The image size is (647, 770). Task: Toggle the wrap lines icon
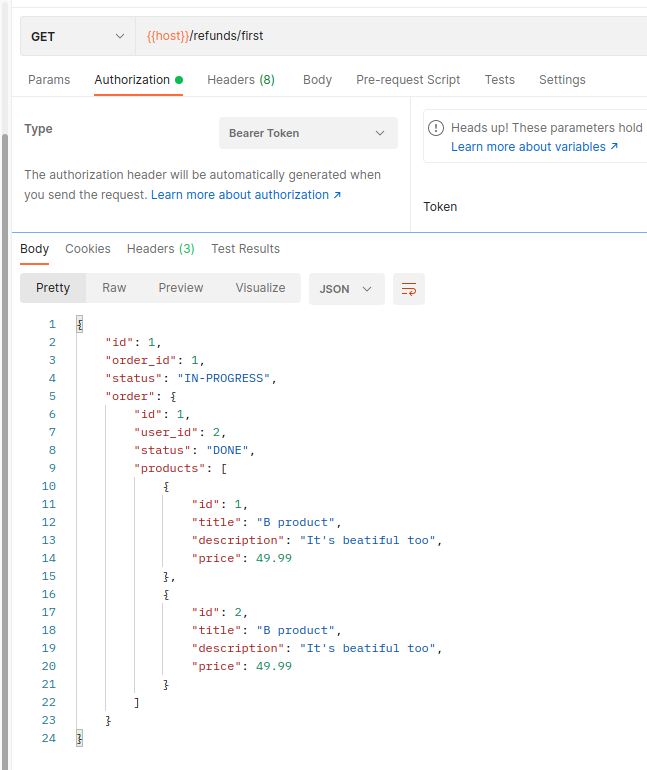pyautogui.click(x=409, y=289)
